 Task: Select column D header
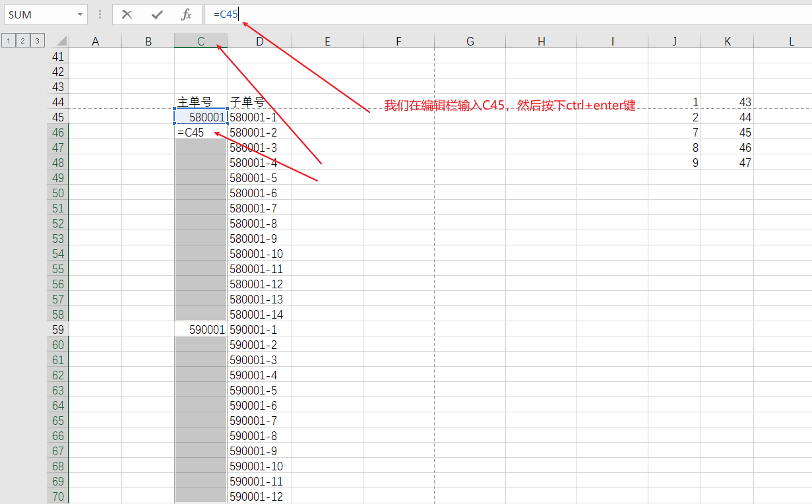click(260, 41)
